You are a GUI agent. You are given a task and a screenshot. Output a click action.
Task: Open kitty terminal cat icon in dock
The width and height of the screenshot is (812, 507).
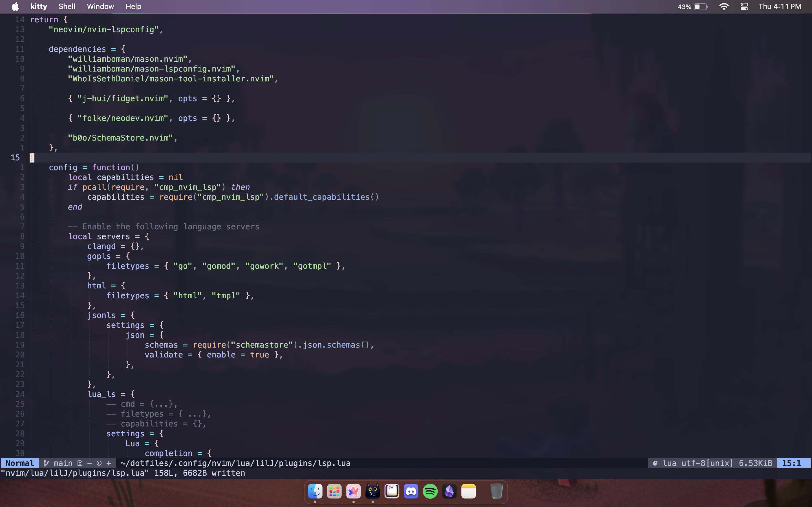(372, 492)
